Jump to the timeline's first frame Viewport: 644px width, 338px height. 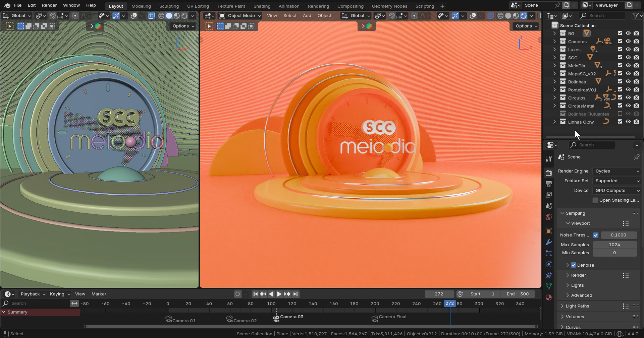tap(255, 294)
